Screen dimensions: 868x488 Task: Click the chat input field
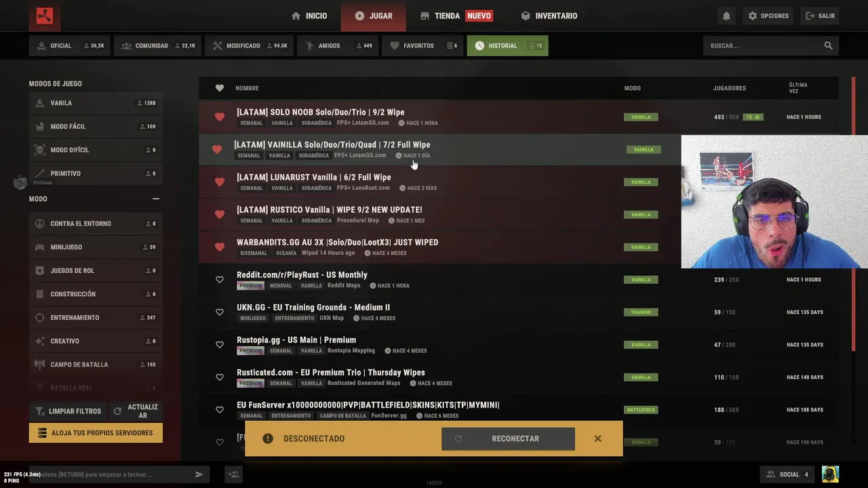112,474
